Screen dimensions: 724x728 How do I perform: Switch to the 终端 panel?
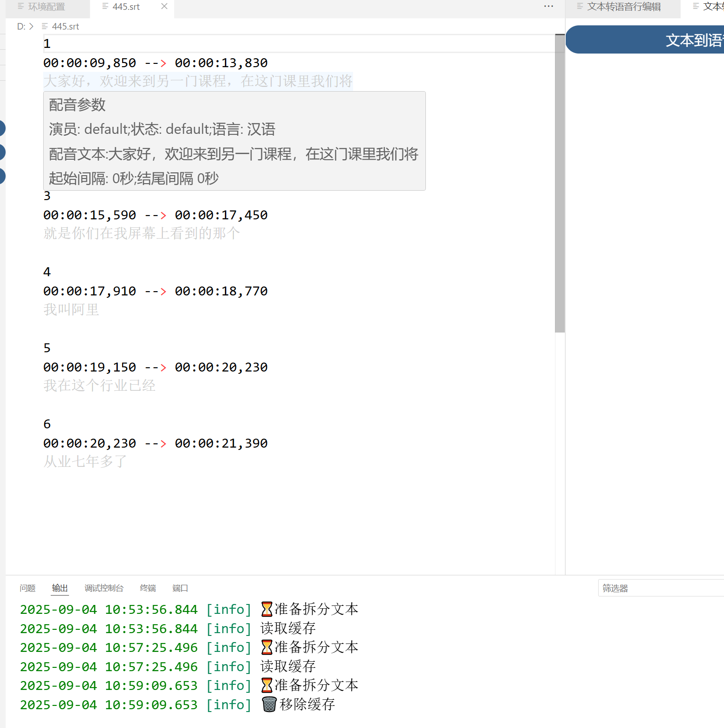(x=148, y=588)
